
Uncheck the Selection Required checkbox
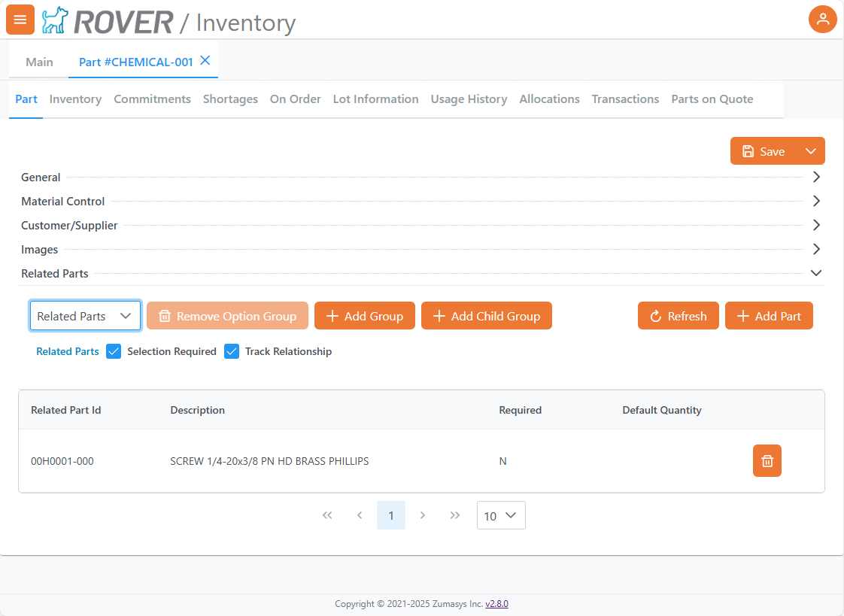tap(114, 351)
